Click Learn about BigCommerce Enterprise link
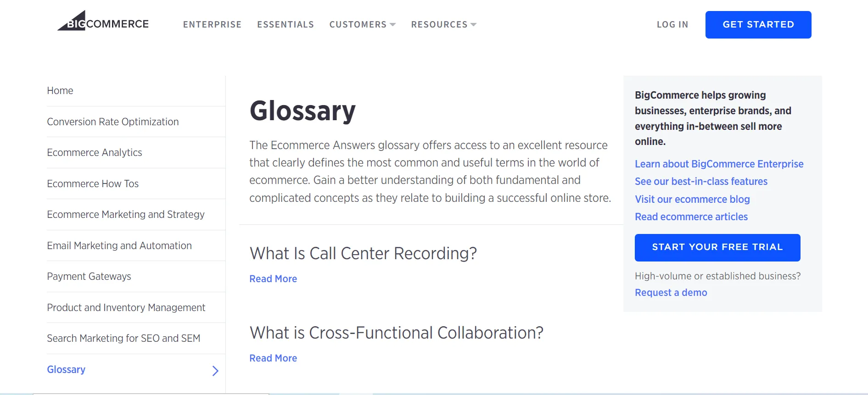868x395 pixels. 719,164
